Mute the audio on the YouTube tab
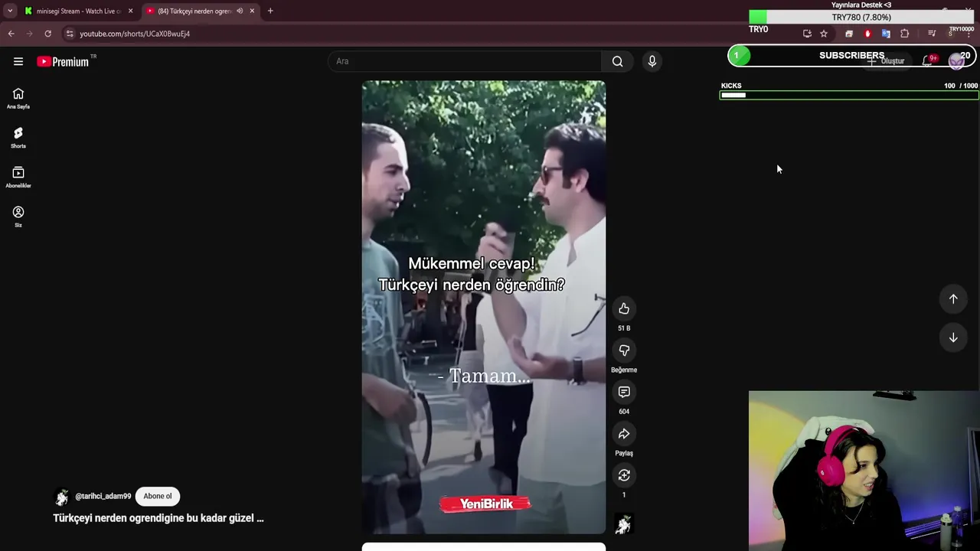Image resolution: width=980 pixels, height=551 pixels. click(240, 11)
